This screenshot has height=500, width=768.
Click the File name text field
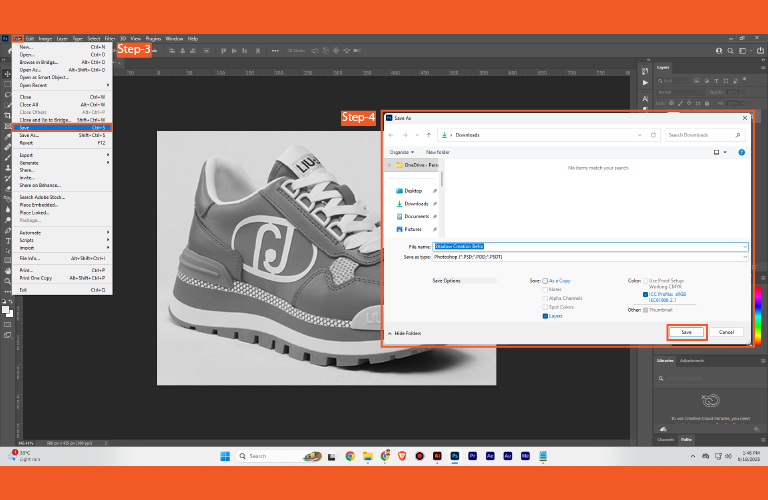pyautogui.click(x=590, y=246)
